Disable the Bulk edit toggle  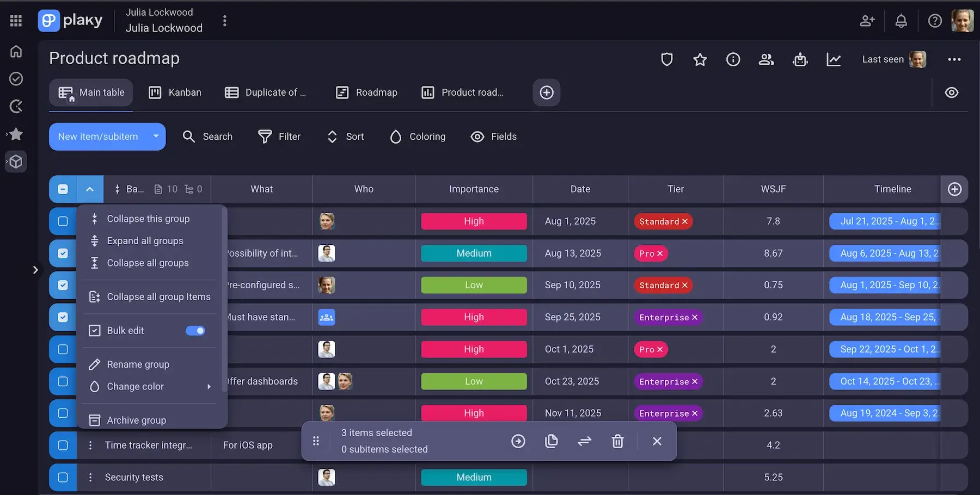[195, 331]
